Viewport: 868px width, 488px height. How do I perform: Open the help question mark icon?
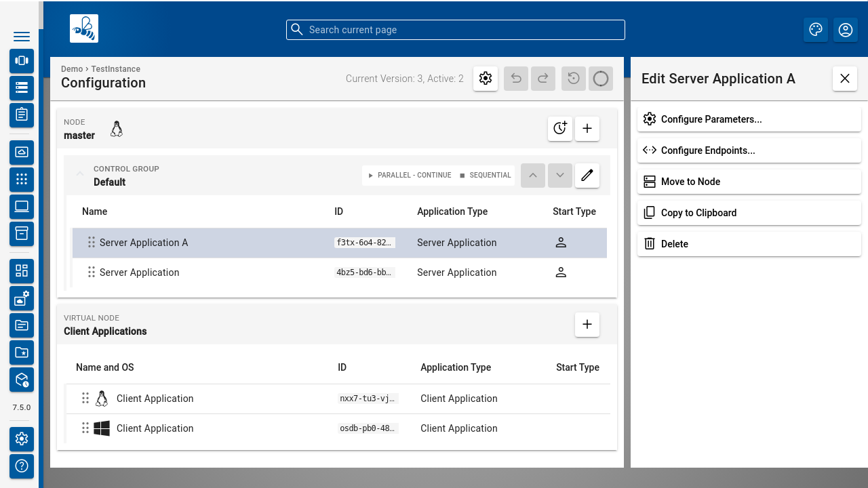click(22, 466)
